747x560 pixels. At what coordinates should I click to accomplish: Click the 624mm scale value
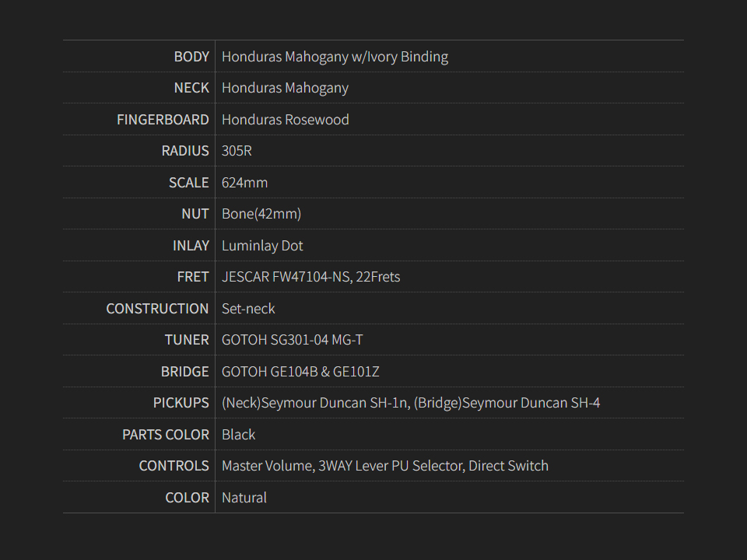pyautogui.click(x=244, y=183)
